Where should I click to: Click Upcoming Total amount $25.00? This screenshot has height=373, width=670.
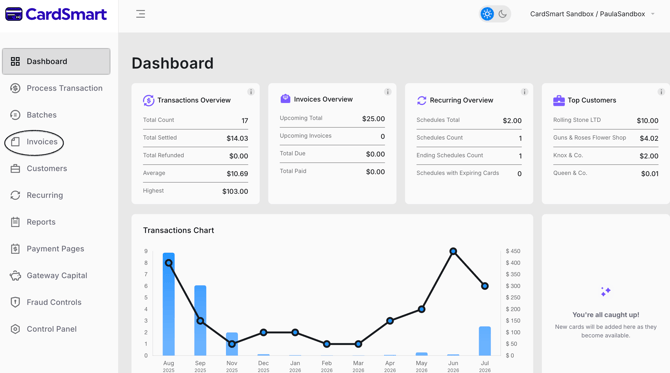click(x=373, y=119)
